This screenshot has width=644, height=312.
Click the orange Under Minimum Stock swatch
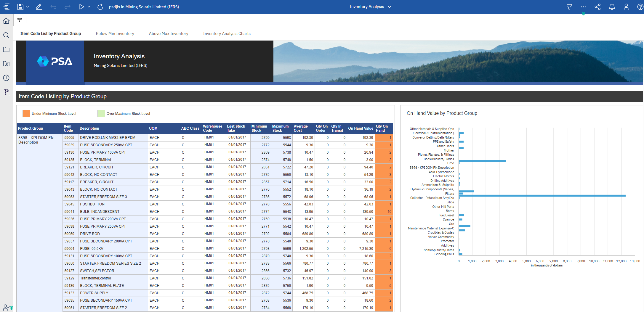(x=26, y=113)
